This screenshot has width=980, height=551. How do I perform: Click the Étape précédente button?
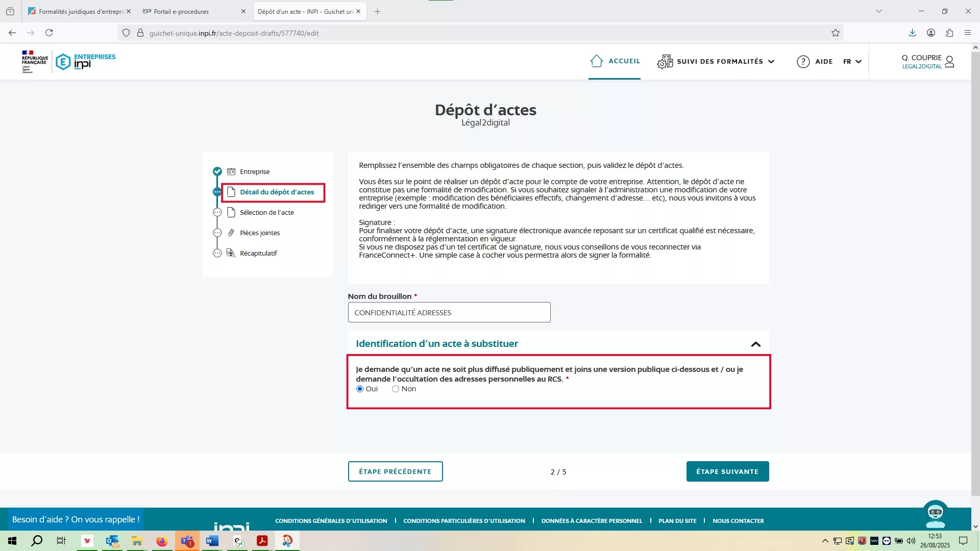coord(395,471)
